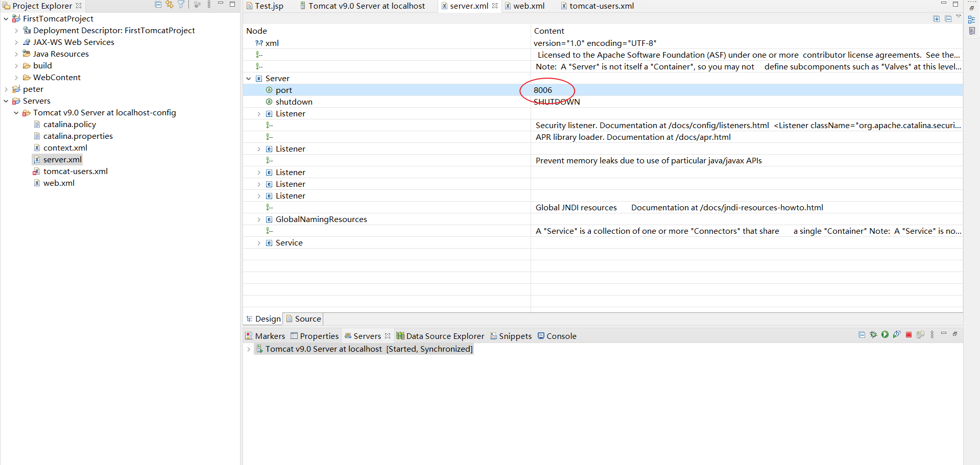
Task: Expand the Service element in the XML tree
Action: coord(259,243)
